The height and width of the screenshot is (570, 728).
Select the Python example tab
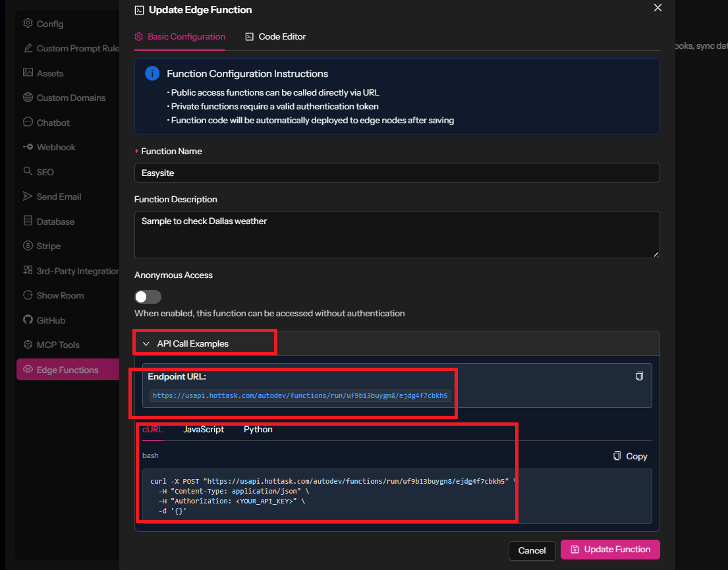pyautogui.click(x=258, y=430)
